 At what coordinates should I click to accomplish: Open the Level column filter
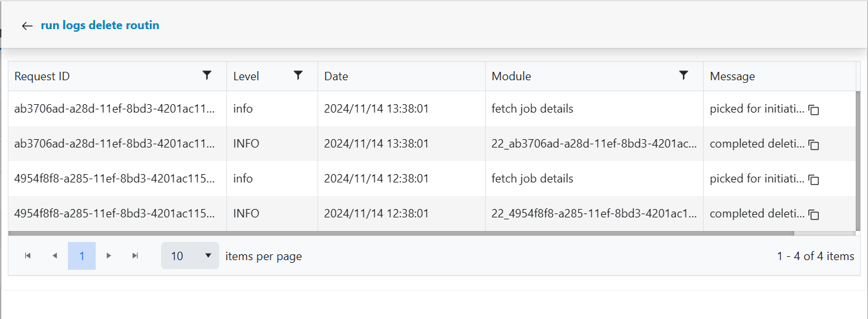(298, 76)
